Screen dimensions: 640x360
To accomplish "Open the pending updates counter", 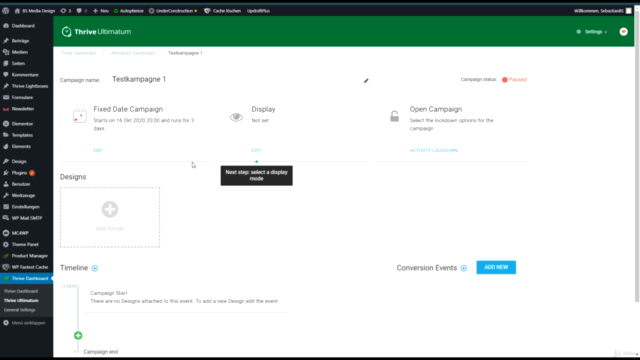I will tap(66, 11).
